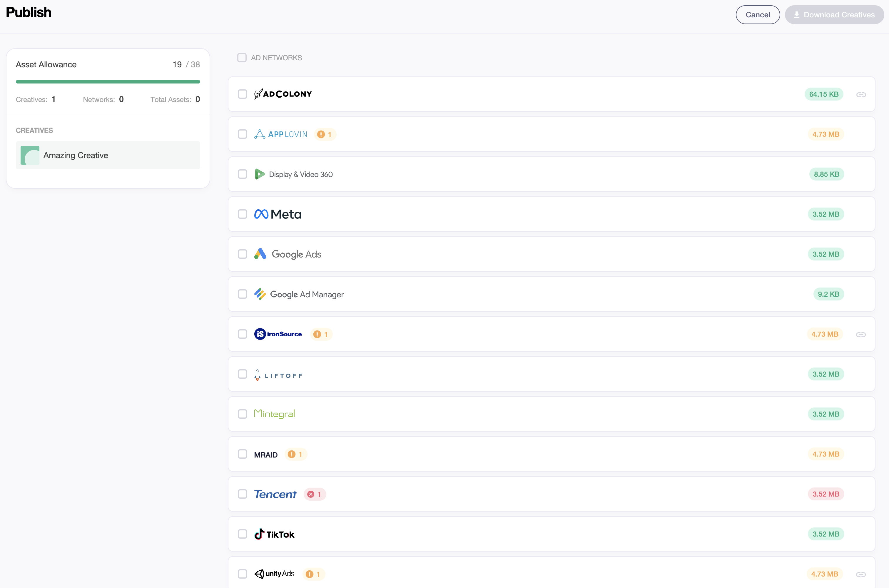This screenshot has width=889, height=588.
Task: Click the Tencent logo
Action: [275, 494]
